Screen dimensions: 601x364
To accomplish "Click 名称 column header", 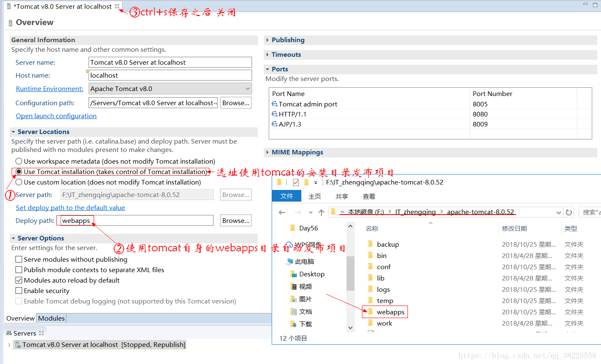I will (x=372, y=228).
